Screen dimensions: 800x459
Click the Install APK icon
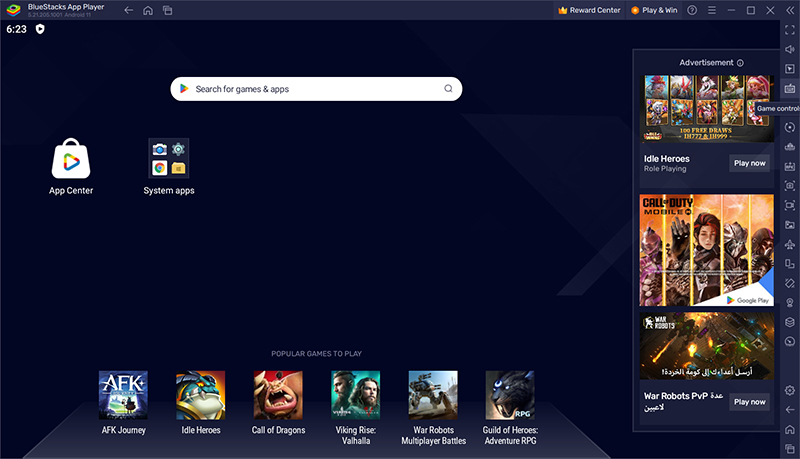[x=789, y=166]
